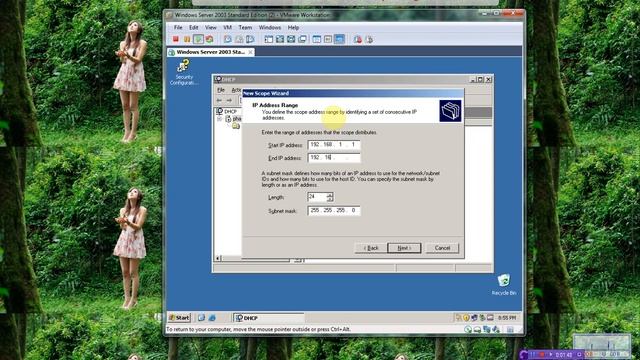Increase subnet Length with up spinner arrow
640x360 pixels.
(330, 195)
